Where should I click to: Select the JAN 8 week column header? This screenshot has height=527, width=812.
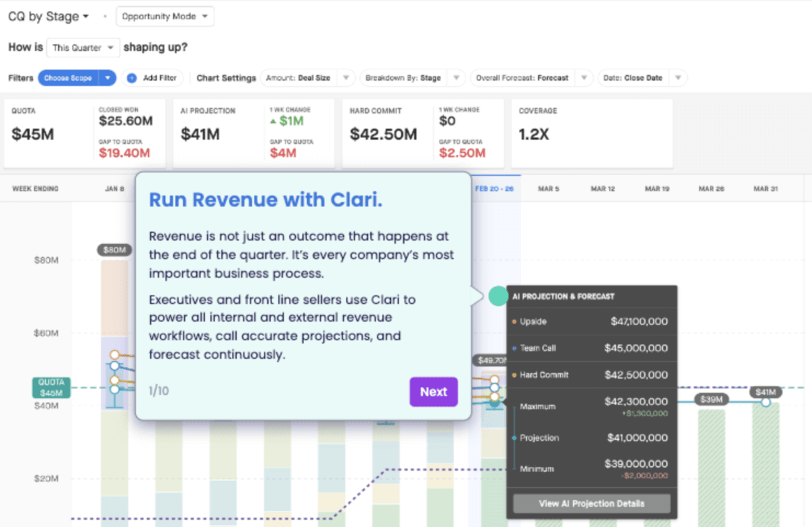(x=114, y=189)
